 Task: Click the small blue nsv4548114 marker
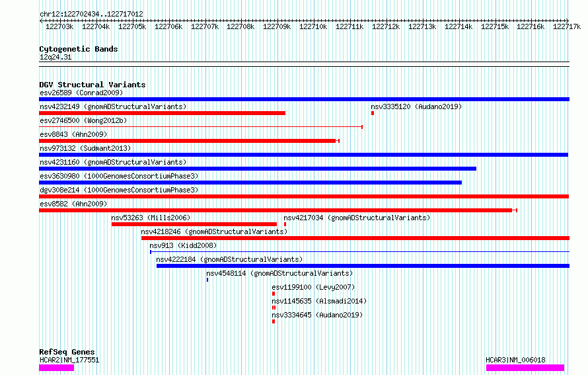[207, 280]
